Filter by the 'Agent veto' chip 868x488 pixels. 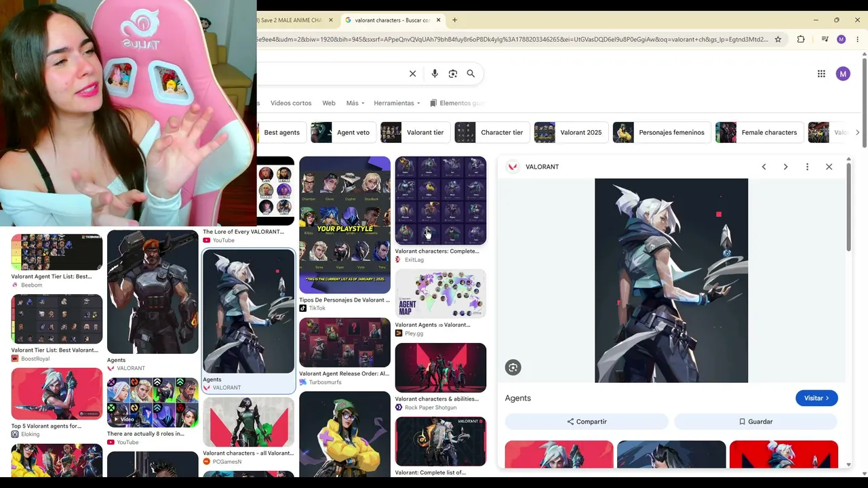point(342,132)
